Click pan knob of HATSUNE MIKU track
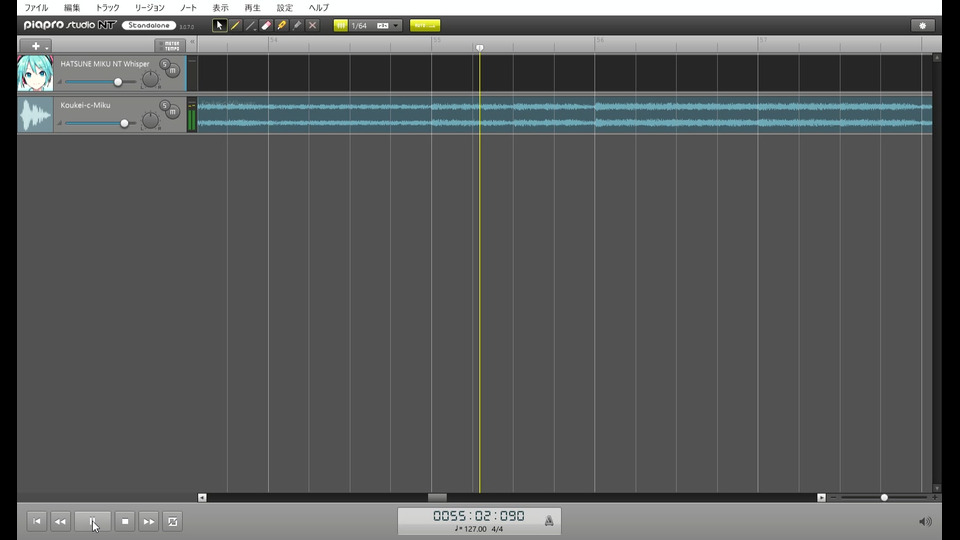The height and width of the screenshot is (540, 960). point(150,78)
